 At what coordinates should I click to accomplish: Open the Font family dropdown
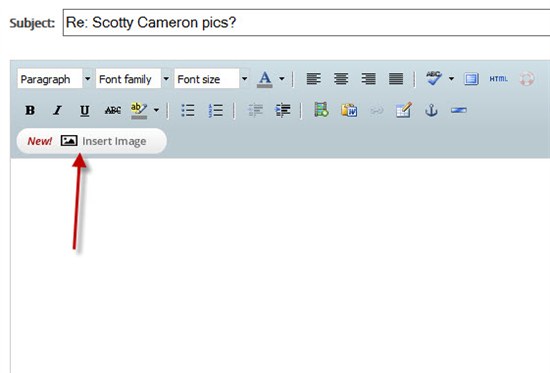133,79
